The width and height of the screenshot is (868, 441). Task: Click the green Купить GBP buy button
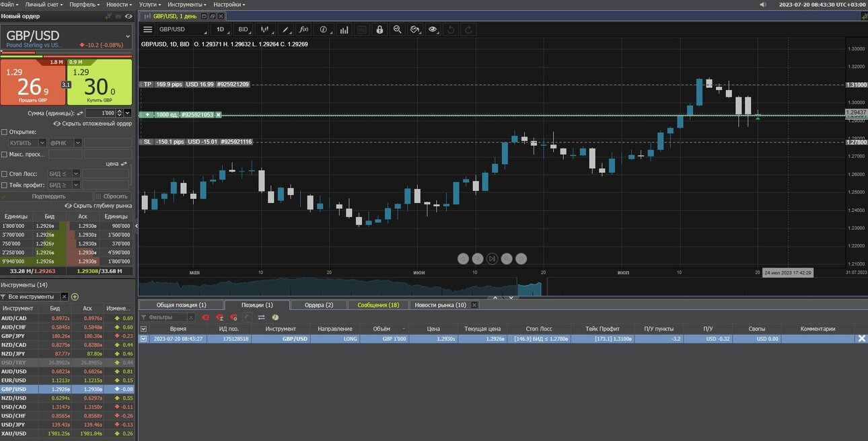(100, 82)
